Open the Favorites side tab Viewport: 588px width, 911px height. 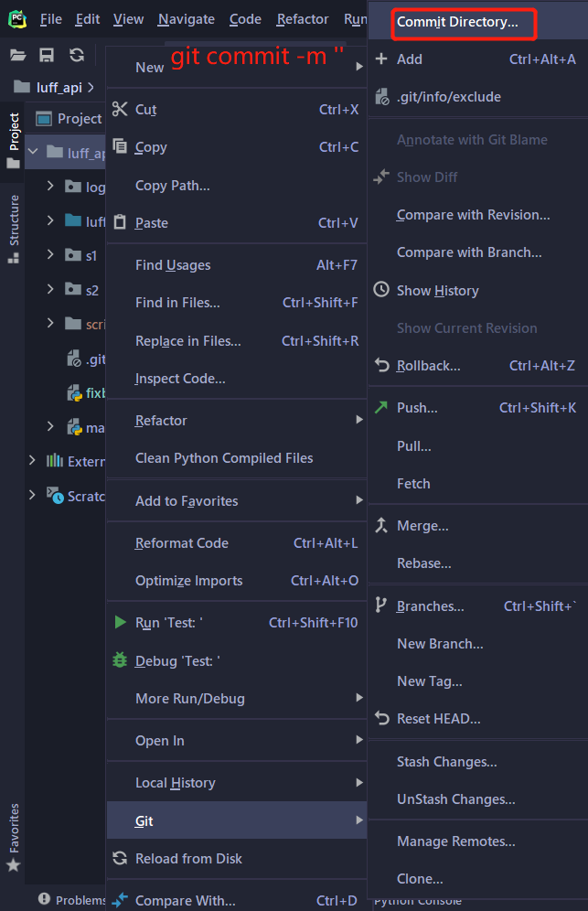click(14, 837)
